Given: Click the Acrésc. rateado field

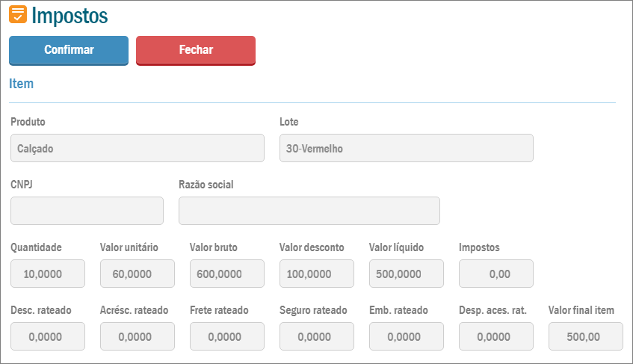Looking at the screenshot, I should pyautogui.click(x=138, y=336).
